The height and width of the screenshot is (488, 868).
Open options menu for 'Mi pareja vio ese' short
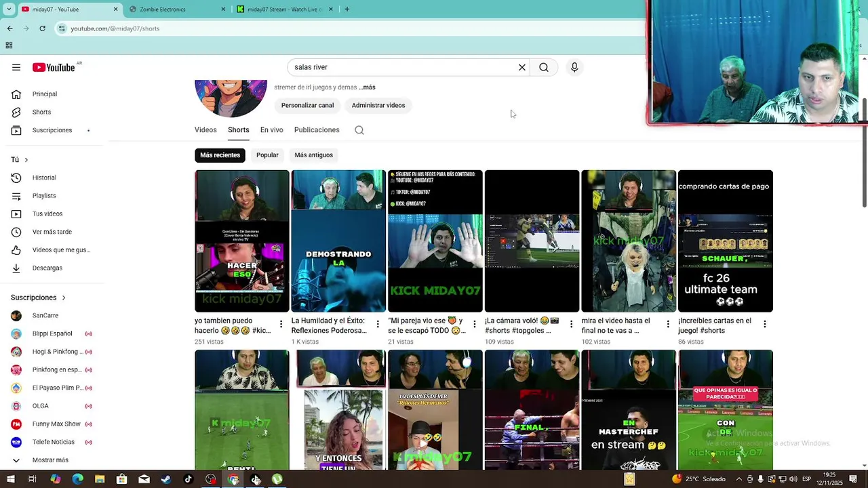pyautogui.click(x=474, y=325)
